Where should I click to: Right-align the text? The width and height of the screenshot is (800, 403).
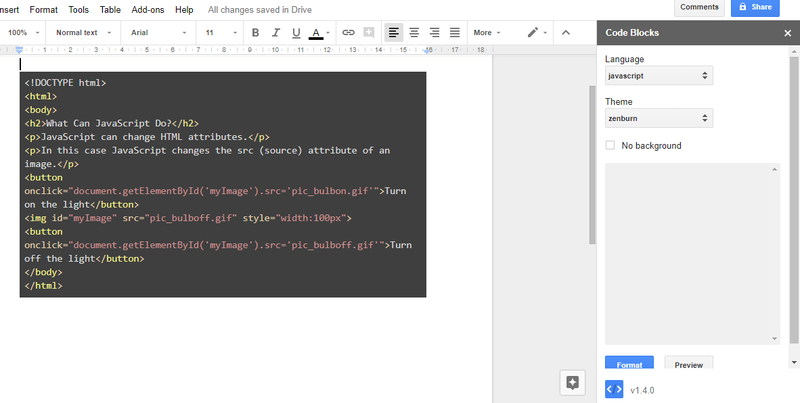click(434, 33)
